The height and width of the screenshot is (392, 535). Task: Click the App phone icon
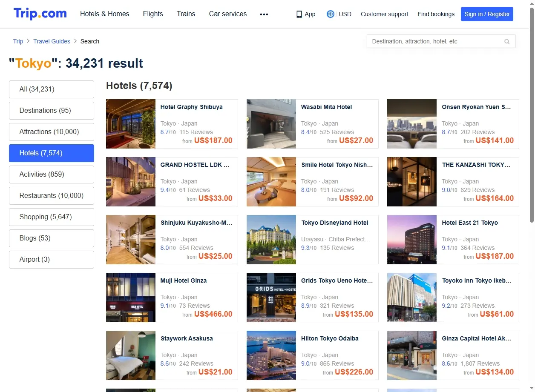299,14
